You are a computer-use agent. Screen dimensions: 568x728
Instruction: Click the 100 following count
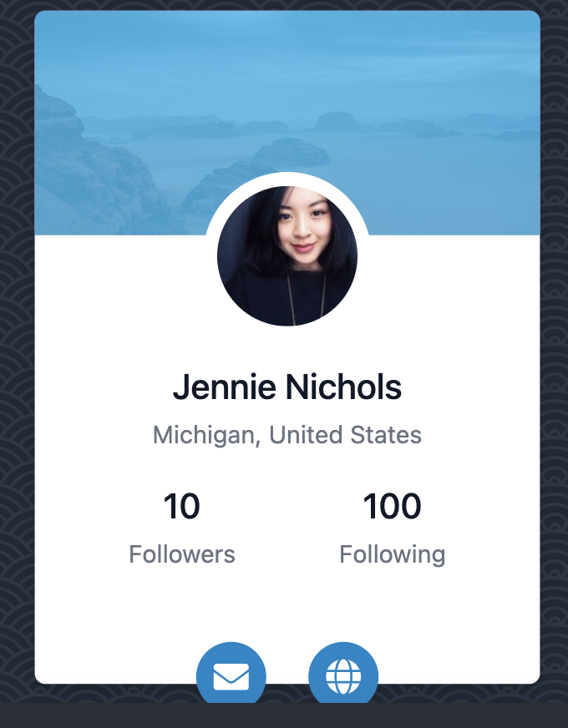(x=392, y=507)
